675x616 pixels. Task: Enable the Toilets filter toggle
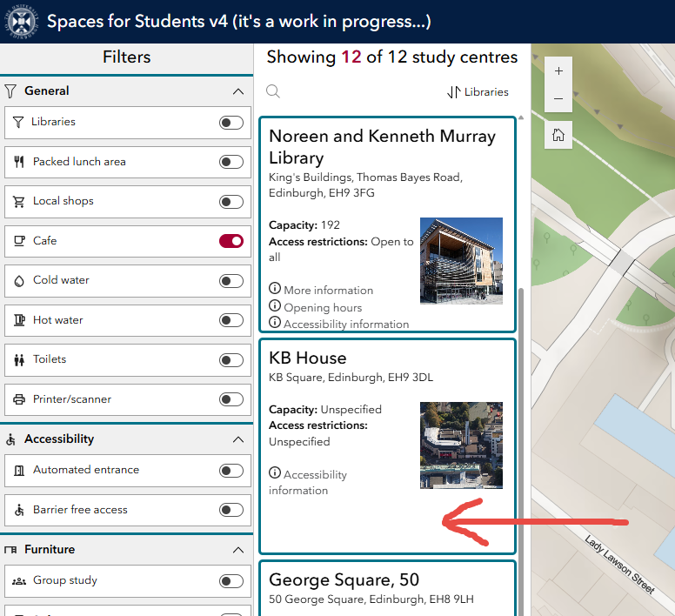coord(231,360)
